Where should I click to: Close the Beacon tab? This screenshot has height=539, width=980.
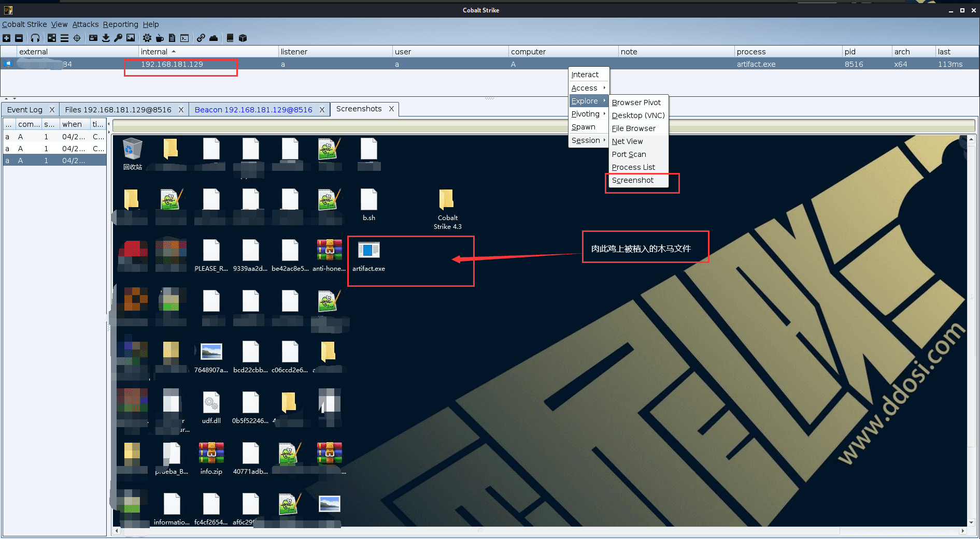(322, 110)
